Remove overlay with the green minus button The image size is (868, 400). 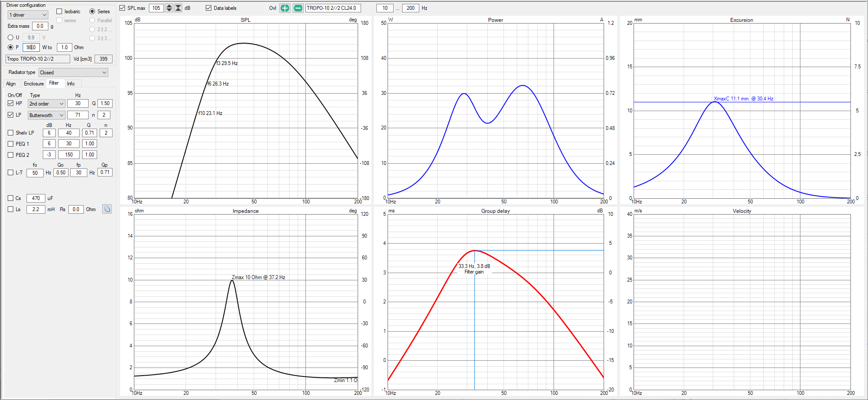pos(298,8)
